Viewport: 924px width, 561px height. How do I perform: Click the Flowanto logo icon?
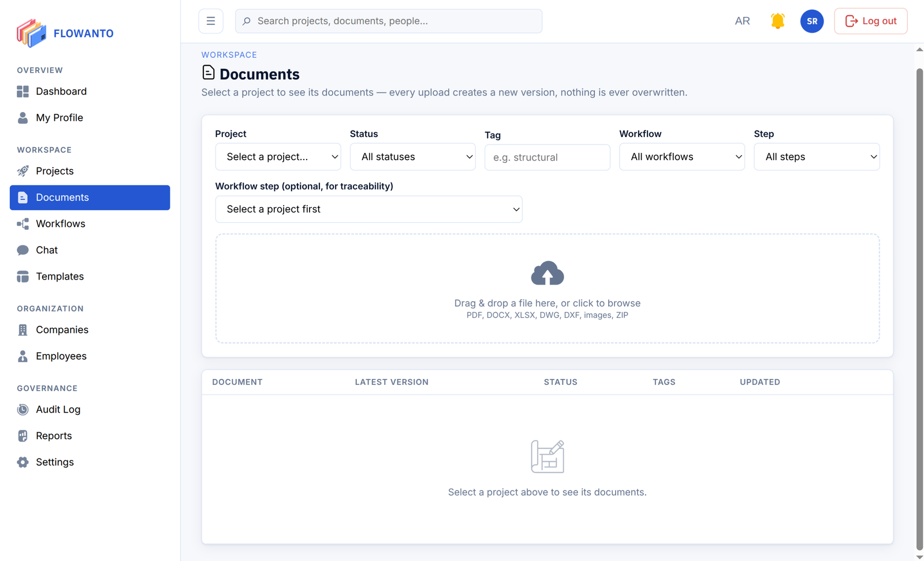[31, 33]
